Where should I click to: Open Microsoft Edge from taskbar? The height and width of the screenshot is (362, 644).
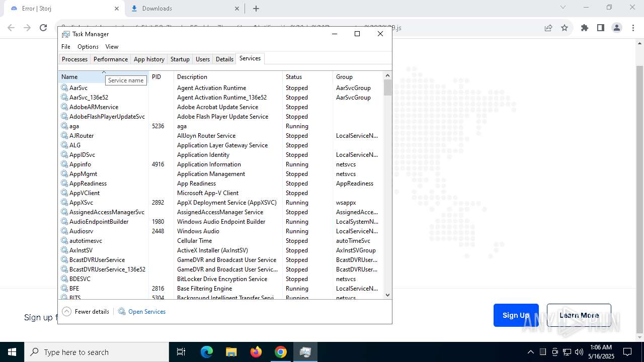point(207,352)
